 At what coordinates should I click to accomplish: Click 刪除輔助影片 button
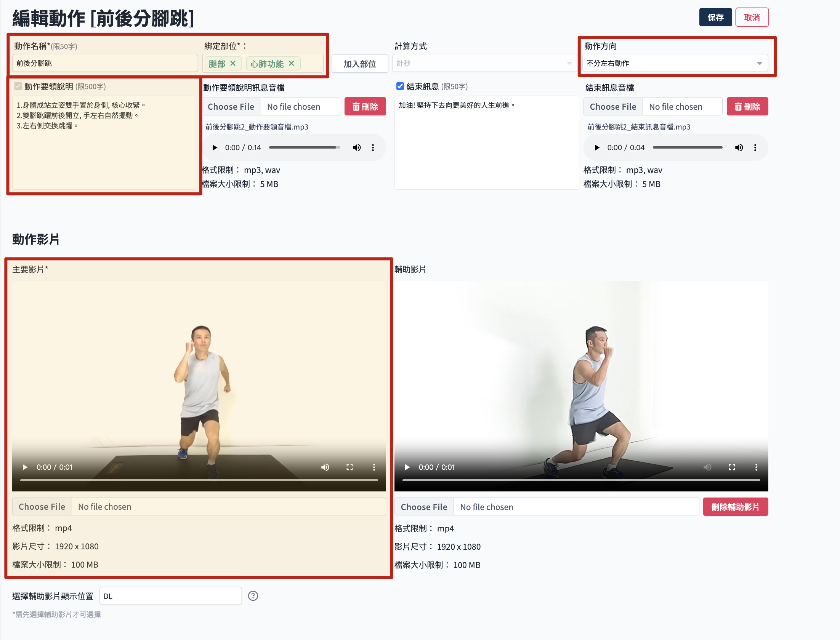[735, 507]
